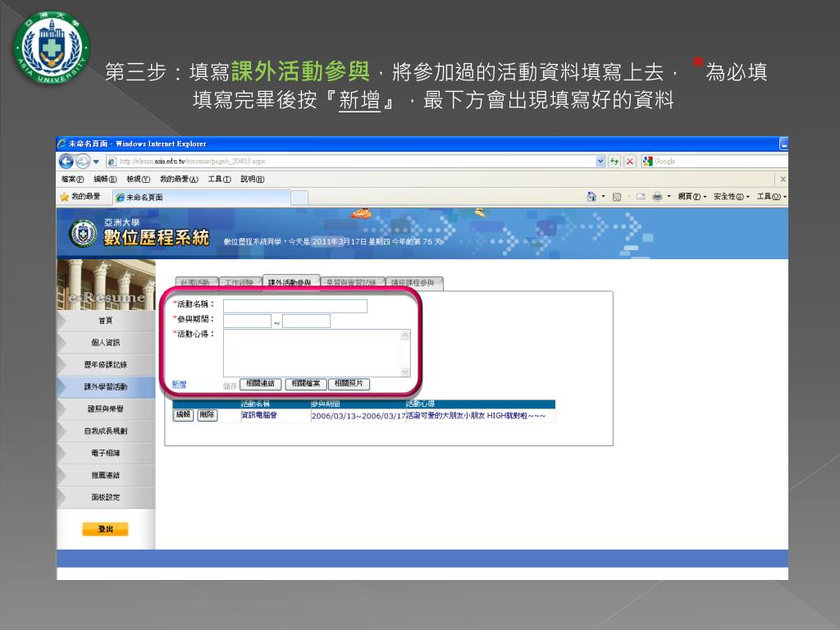Click the 活動心得 scrollbar up arrow
The image size is (840, 630).
(405, 336)
